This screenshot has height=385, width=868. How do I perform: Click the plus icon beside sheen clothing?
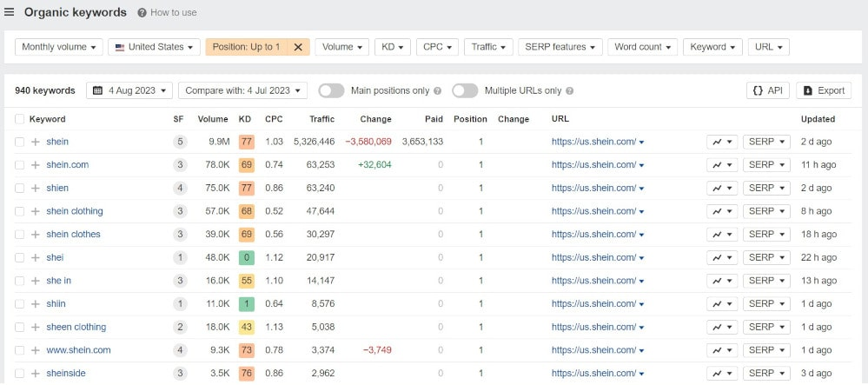(x=36, y=328)
